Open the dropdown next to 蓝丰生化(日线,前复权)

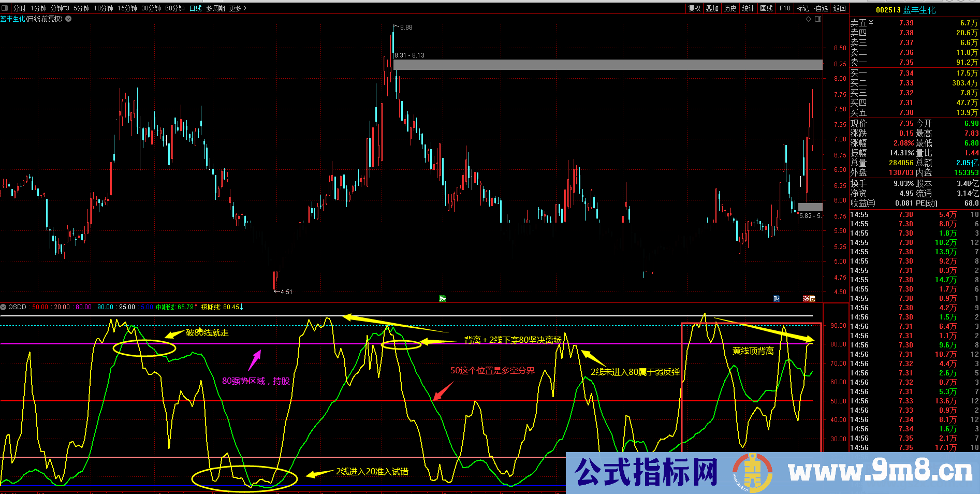coord(68,19)
